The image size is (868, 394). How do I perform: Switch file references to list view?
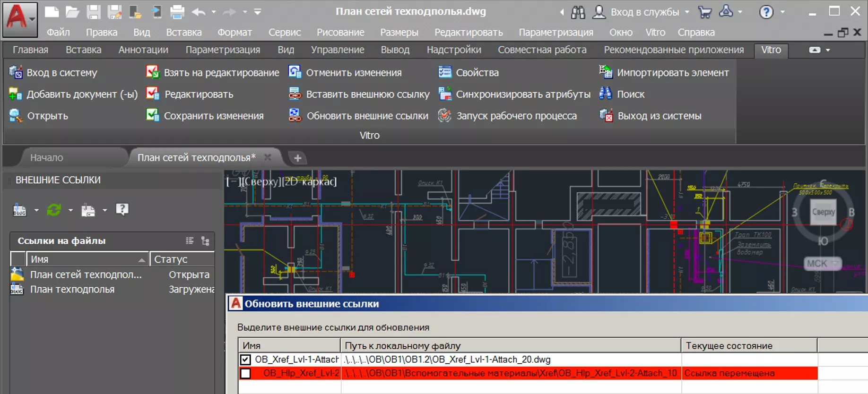pyautogui.click(x=190, y=241)
